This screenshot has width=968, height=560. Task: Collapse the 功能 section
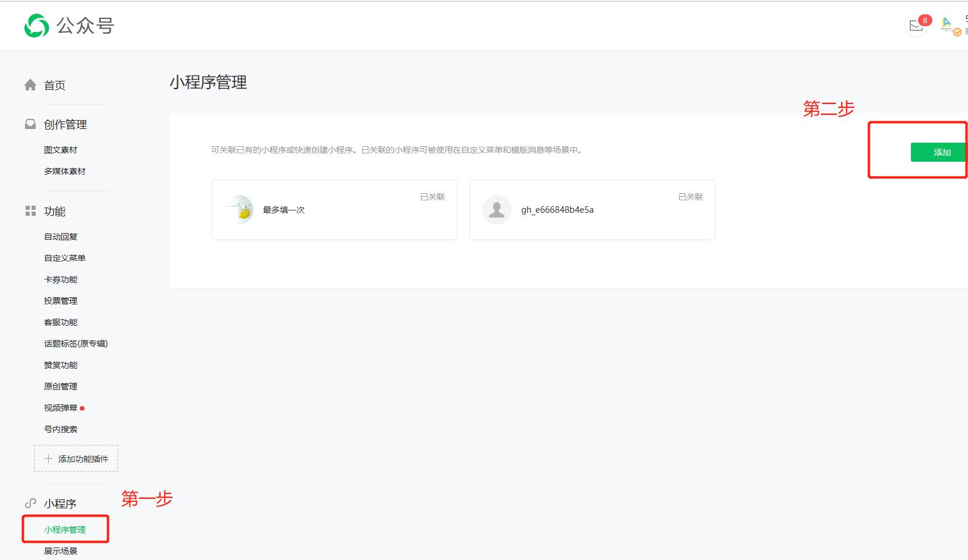point(56,211)
